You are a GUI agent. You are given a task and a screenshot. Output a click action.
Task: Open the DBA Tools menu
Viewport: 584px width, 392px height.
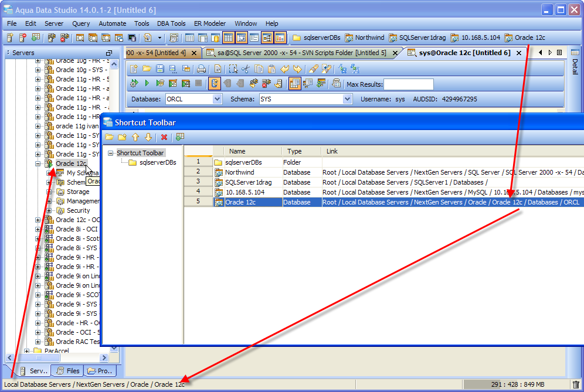coord(171,23)
